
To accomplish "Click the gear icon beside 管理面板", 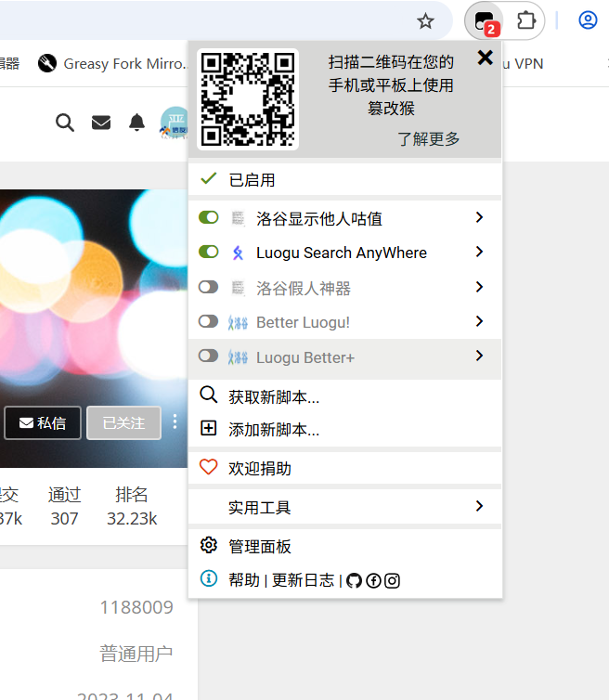I will pyautogui.click(x=209, y=545).
